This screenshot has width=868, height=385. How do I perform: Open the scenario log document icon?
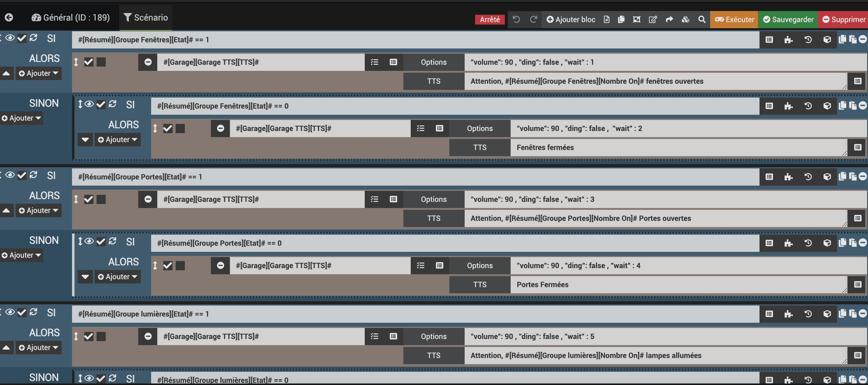[x=607, y=20]
